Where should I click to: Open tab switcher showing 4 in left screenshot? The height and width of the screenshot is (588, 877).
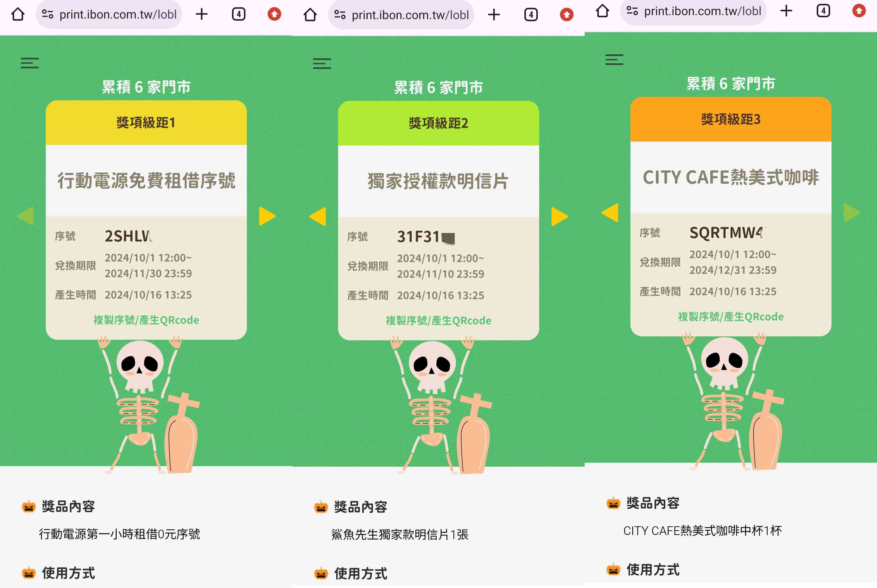238,14
